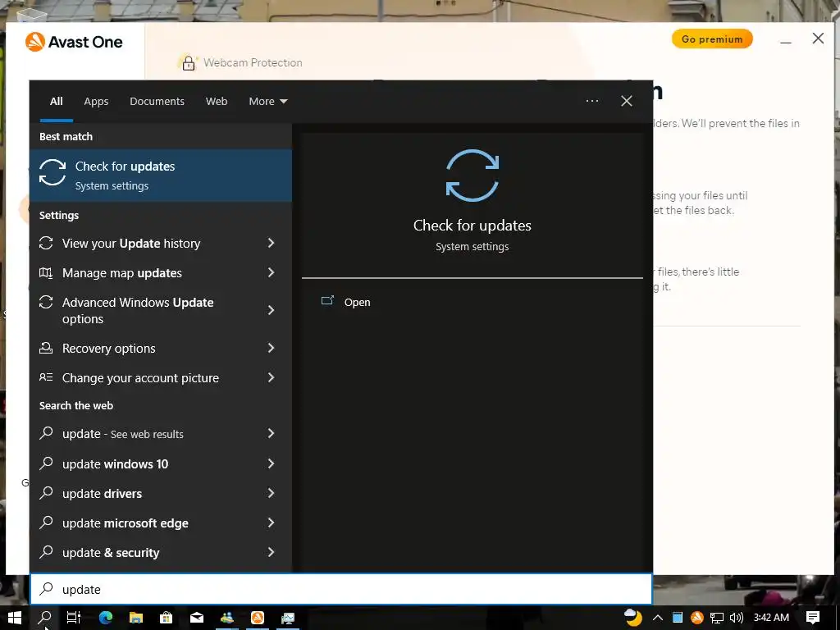Click the Webcam Protection lock icon in Avast

click(188, 62)
